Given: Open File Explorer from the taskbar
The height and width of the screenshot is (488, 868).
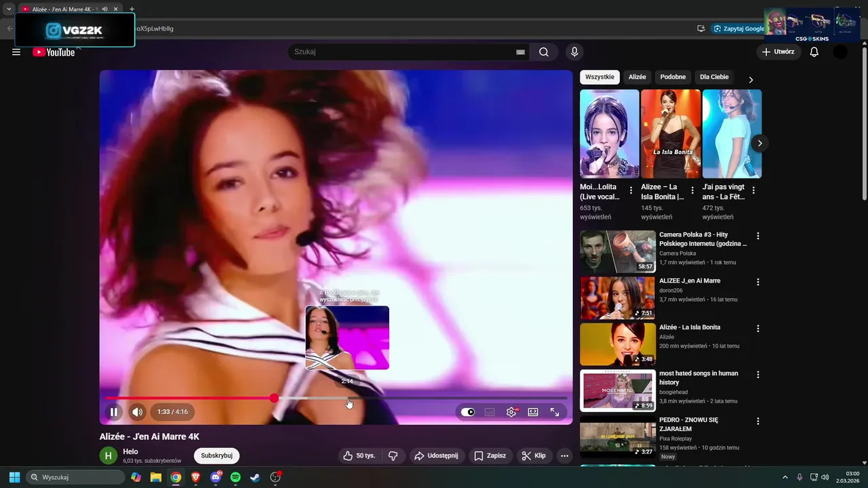Looking at the screenshot, I should [156, 477].
